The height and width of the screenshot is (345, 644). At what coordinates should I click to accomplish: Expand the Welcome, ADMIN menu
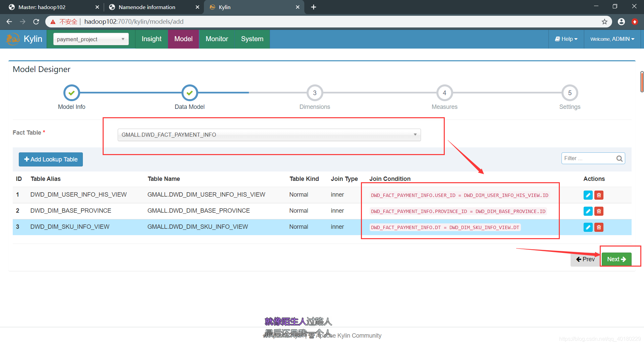click(x=612, y=39)
